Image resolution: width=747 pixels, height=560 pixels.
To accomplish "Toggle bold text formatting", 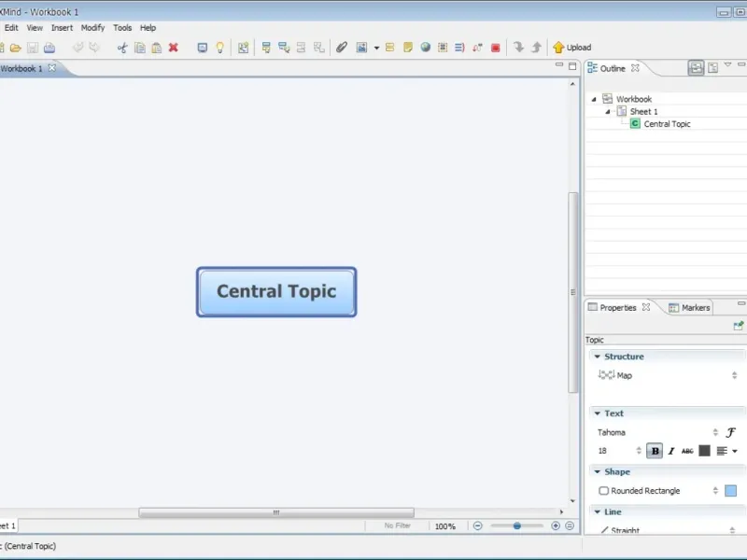I will tap(655, 451).
